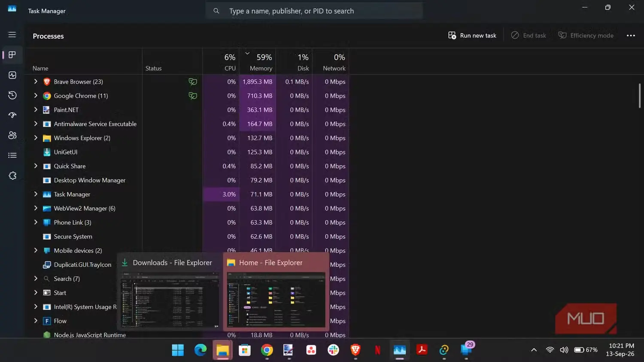The height and width of the screenshot is (362, 644).
Task: Expand the Quick Share process
Action: pyautogui.click(x=36, y=166)
